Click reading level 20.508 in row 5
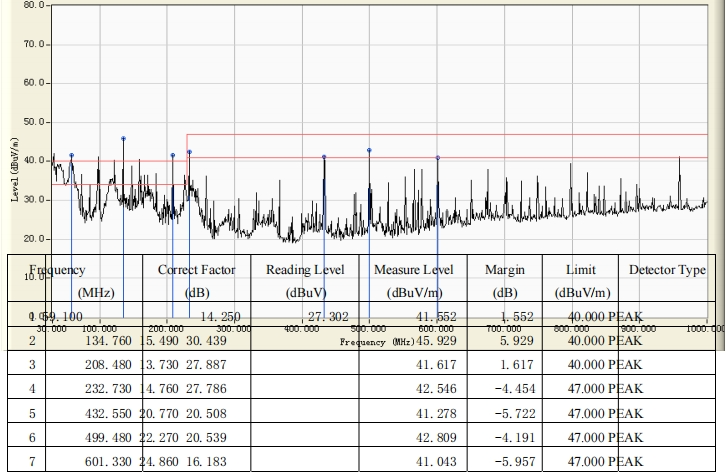 pos(207,413)
